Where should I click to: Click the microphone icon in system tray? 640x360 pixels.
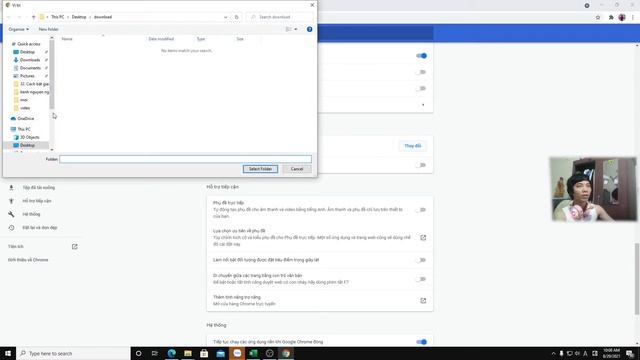point(561,353)
